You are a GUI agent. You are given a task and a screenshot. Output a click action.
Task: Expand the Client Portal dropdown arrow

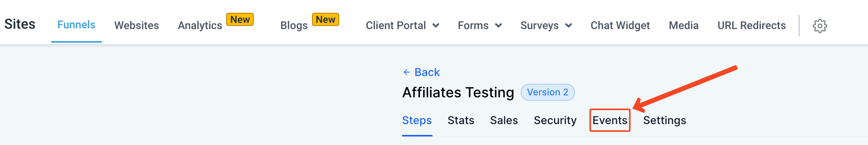click(436, 26)
